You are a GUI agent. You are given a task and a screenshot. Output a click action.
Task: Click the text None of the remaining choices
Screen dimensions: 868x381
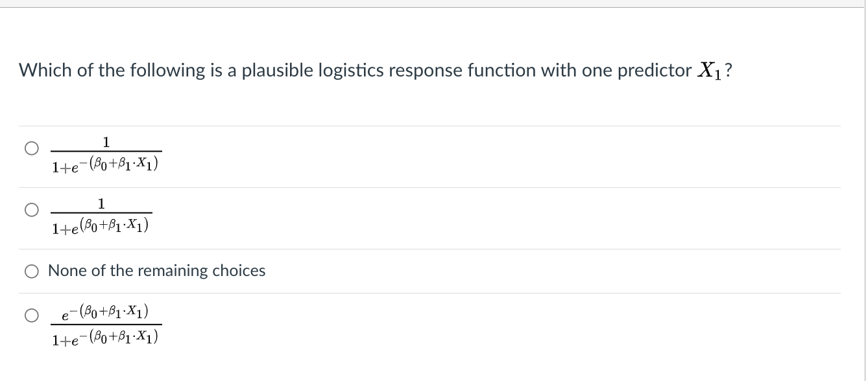156,271
